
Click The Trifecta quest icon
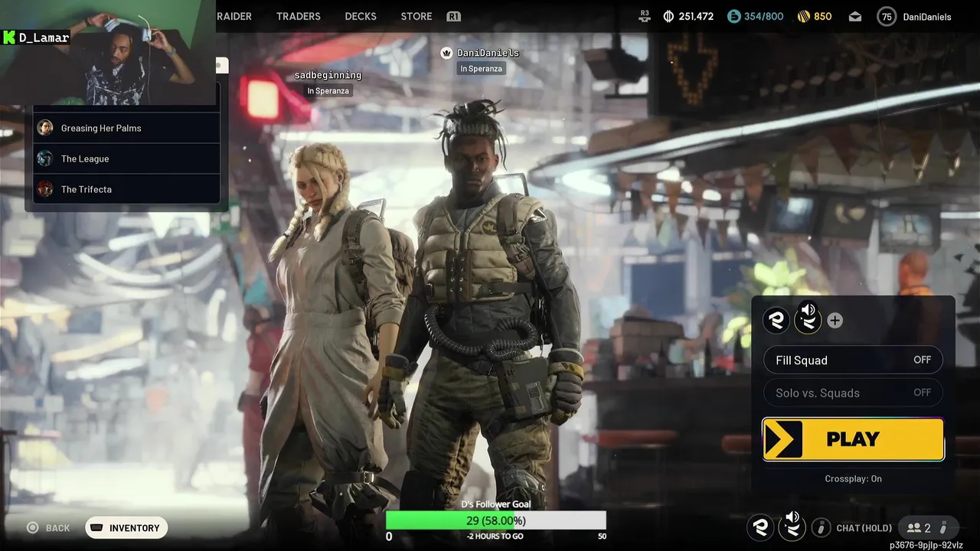pyautogui.click(x=45, y=189)
